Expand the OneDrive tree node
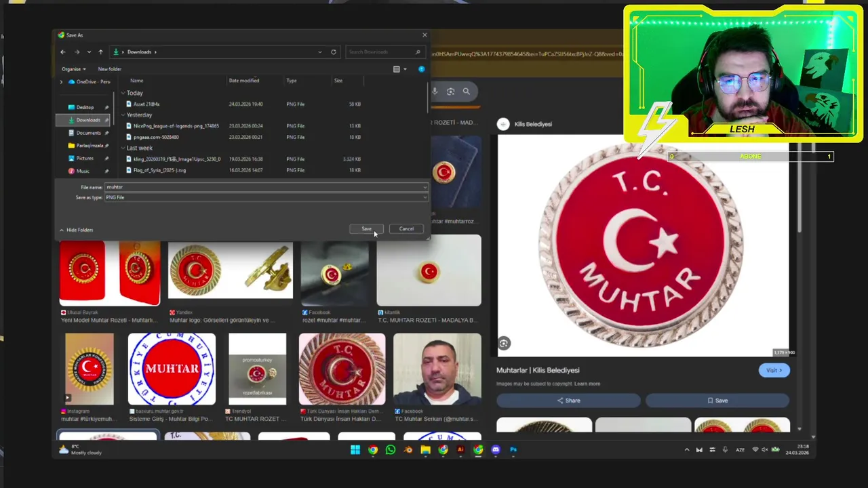This screenshot has width=868, height=488. (61, 82)
